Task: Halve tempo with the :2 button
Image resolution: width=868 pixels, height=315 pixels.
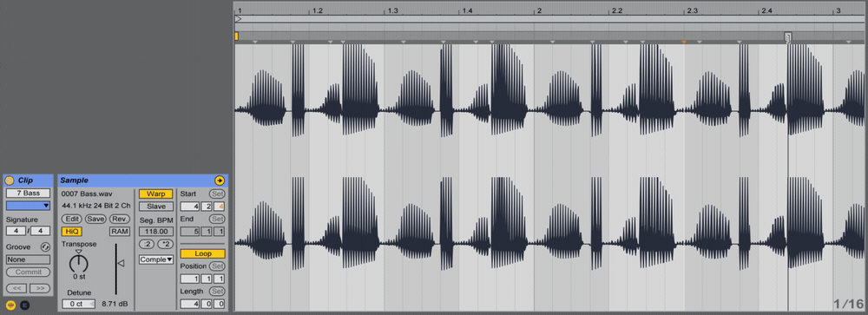Action: 147,244
